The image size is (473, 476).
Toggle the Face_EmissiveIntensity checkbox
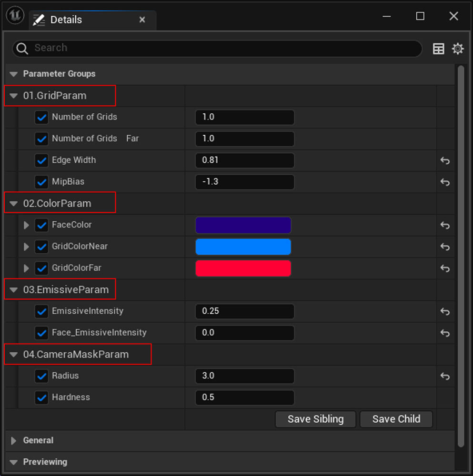[42, 333]
